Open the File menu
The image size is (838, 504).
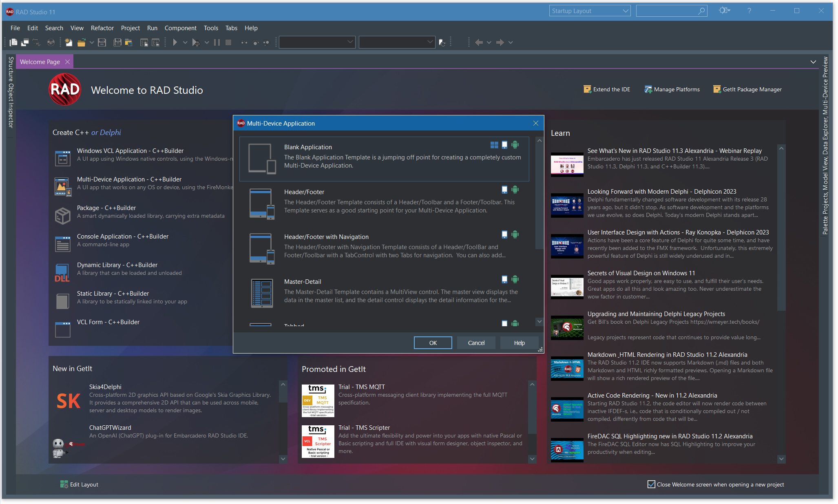tap(15, 28)
